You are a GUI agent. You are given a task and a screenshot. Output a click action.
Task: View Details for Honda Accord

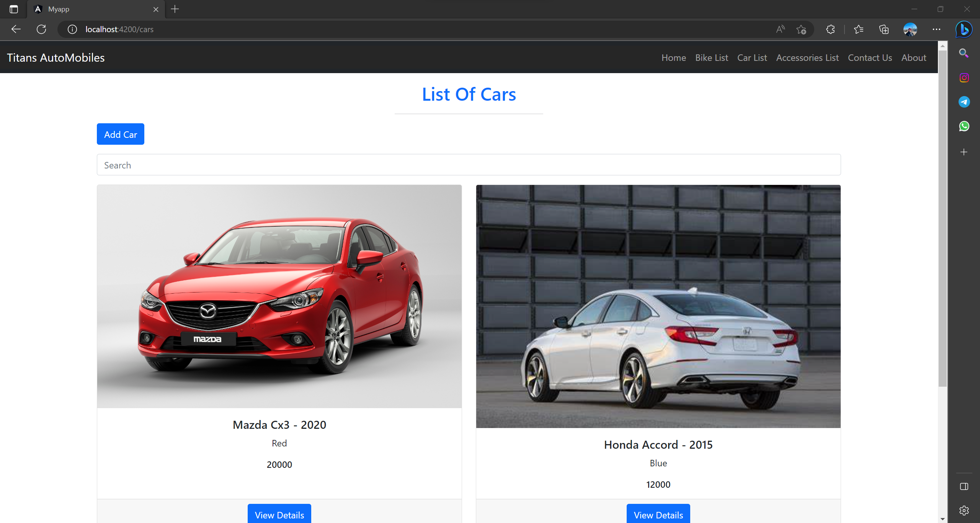(658, 515)
